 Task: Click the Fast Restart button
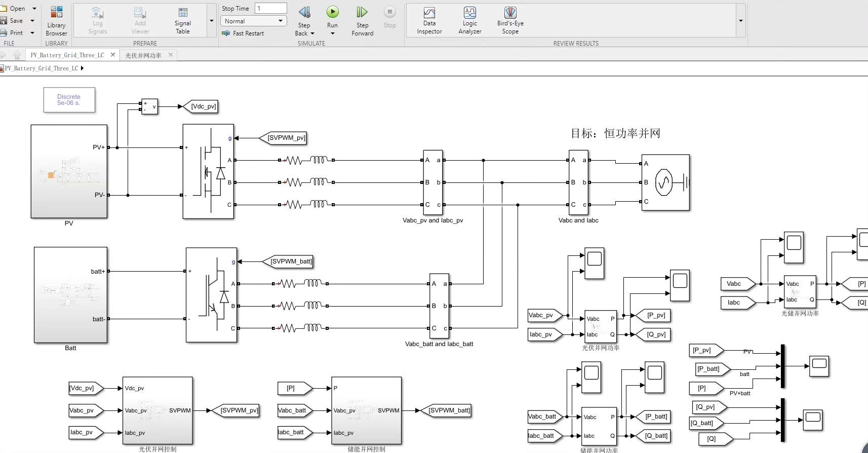(243, 33)
